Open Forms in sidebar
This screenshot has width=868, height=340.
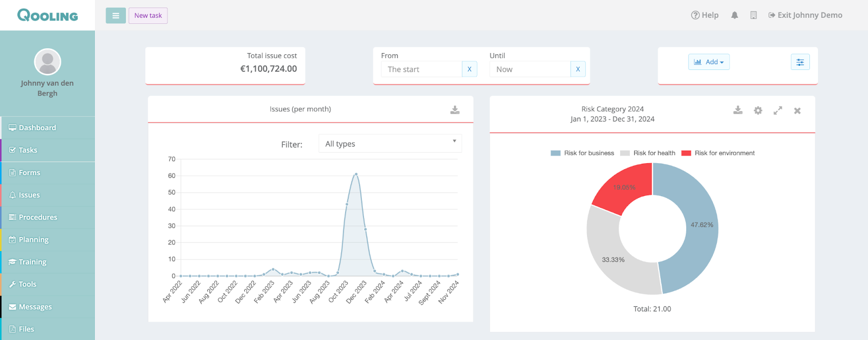coord(48,172)
